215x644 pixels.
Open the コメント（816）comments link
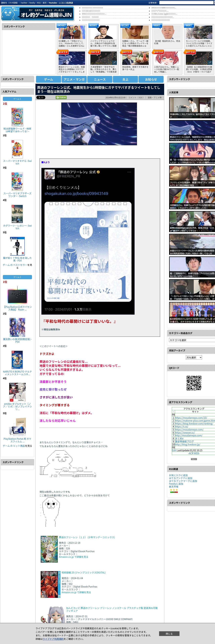tap(136, 97)
